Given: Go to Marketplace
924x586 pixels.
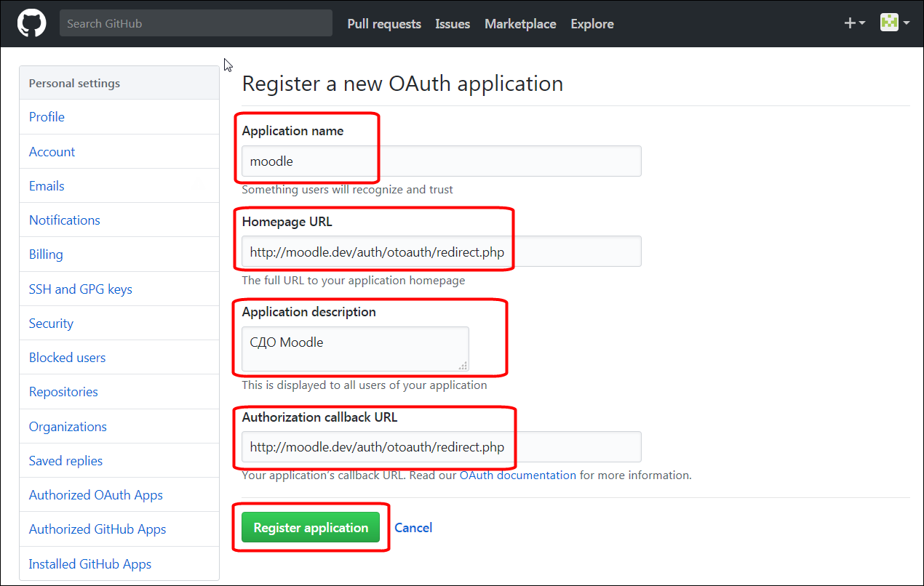Looking at the screenshot, I should click(520, 24).
